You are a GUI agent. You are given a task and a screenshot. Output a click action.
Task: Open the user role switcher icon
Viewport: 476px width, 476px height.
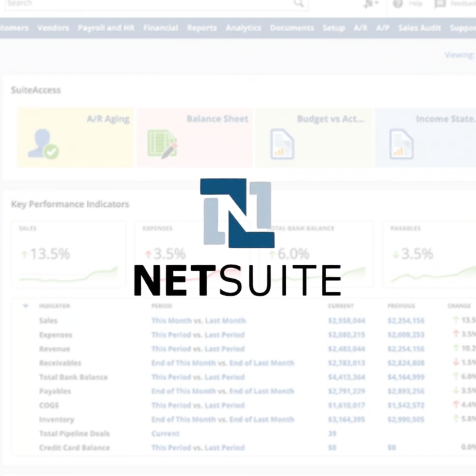pos(370,4)
